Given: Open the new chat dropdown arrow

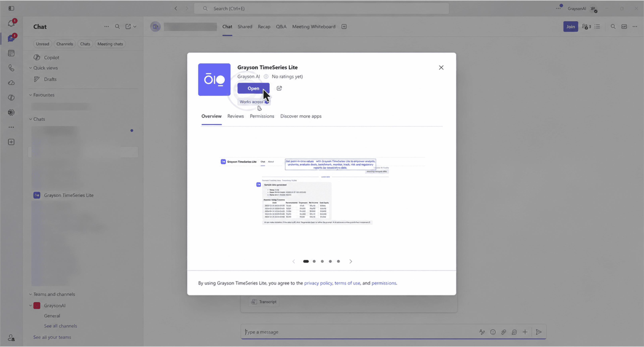Looking at the screenshot, I should [135, 27].
